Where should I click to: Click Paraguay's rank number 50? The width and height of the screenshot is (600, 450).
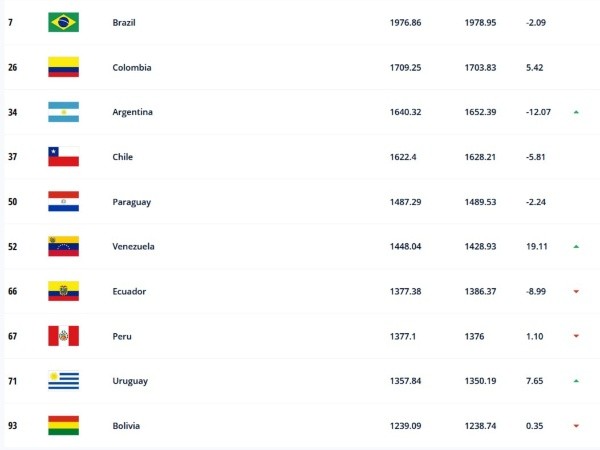(x=11, y=202)
